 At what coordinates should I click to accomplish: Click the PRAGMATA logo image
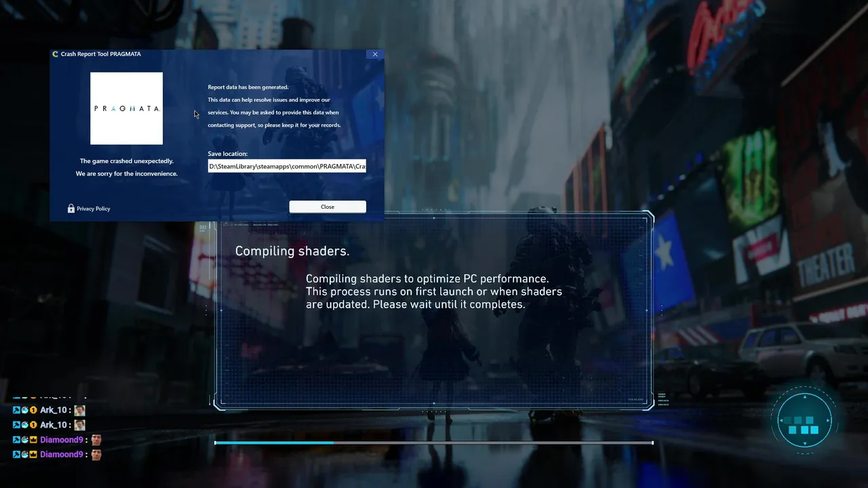pos(127,108)
